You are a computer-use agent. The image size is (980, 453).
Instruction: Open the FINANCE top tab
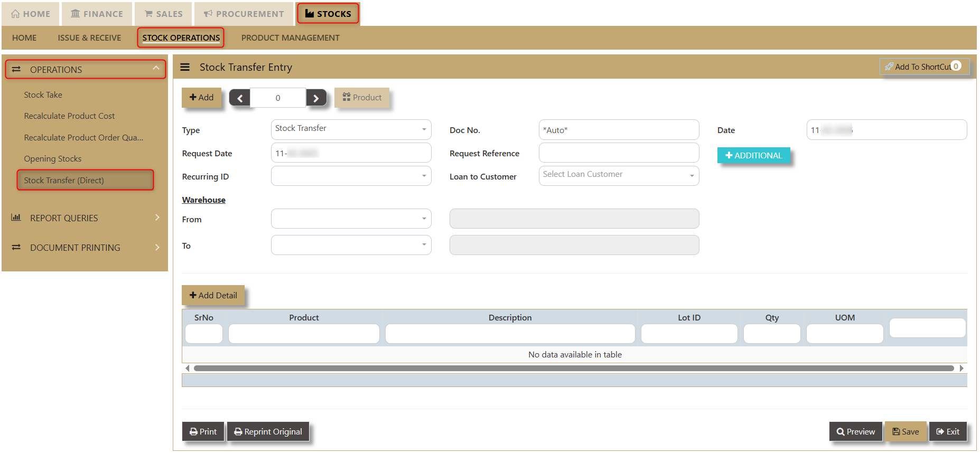97,14
